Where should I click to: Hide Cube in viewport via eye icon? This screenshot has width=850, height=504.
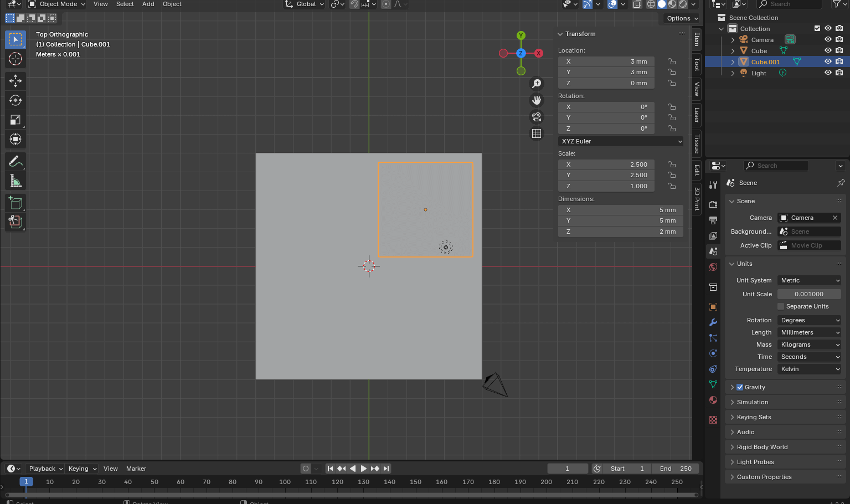828,51
